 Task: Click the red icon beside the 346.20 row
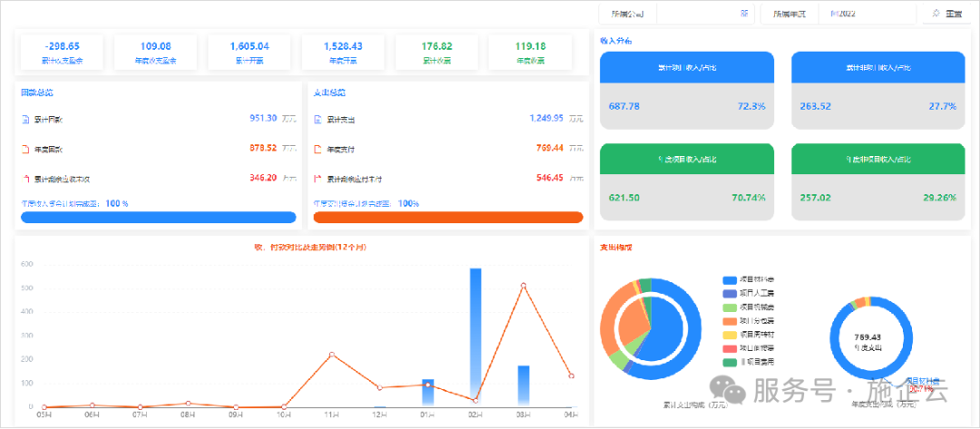tap(25, 179)
